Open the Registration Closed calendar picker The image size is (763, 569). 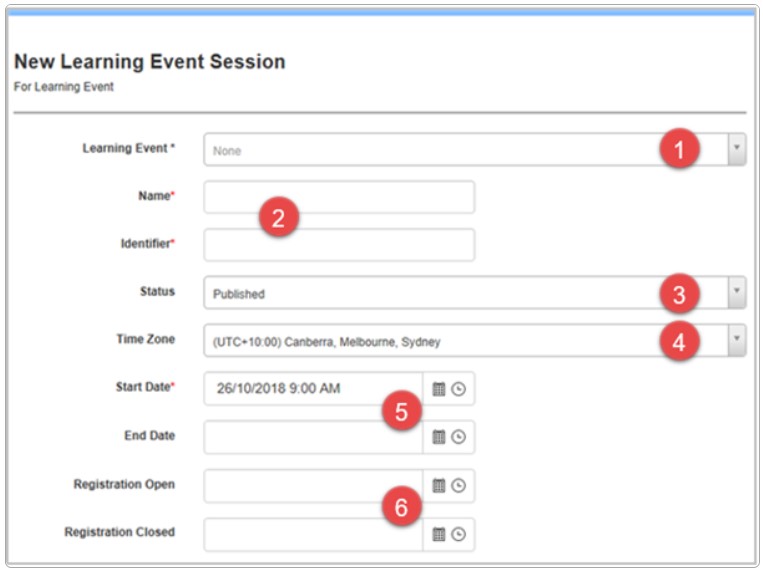coord(438,534)
